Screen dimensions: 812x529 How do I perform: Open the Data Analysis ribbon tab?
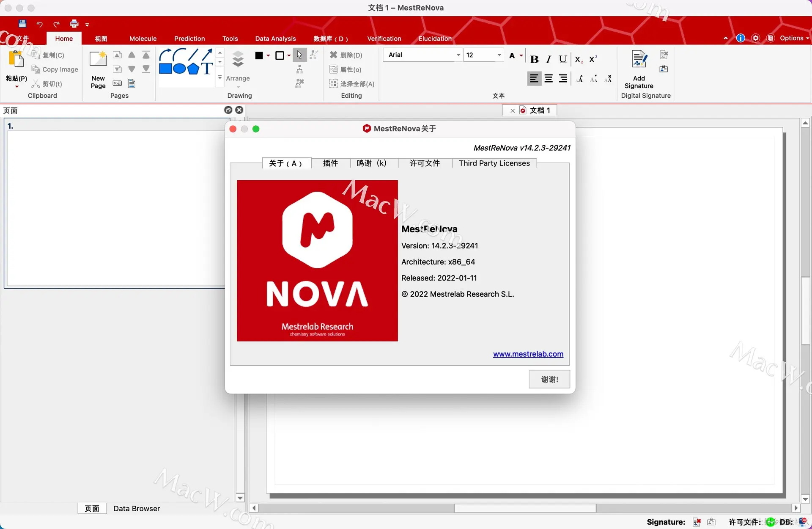(x=275, y=39)
